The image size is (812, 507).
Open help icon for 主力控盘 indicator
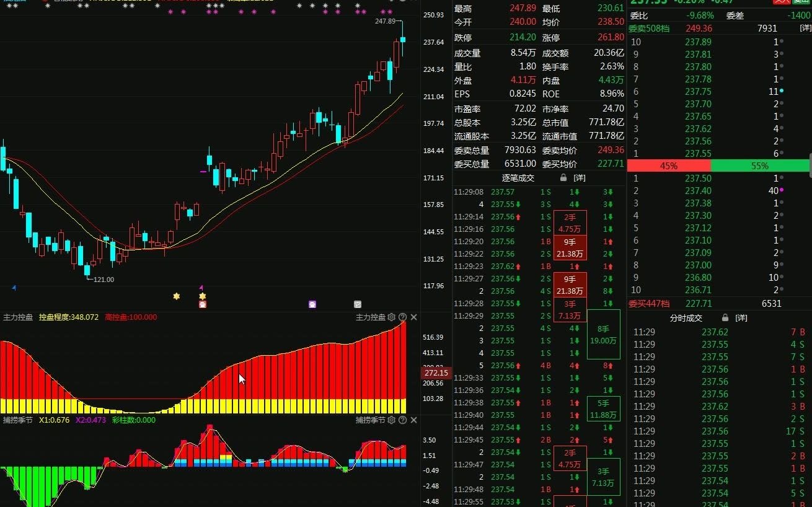[x=402, y=317]
